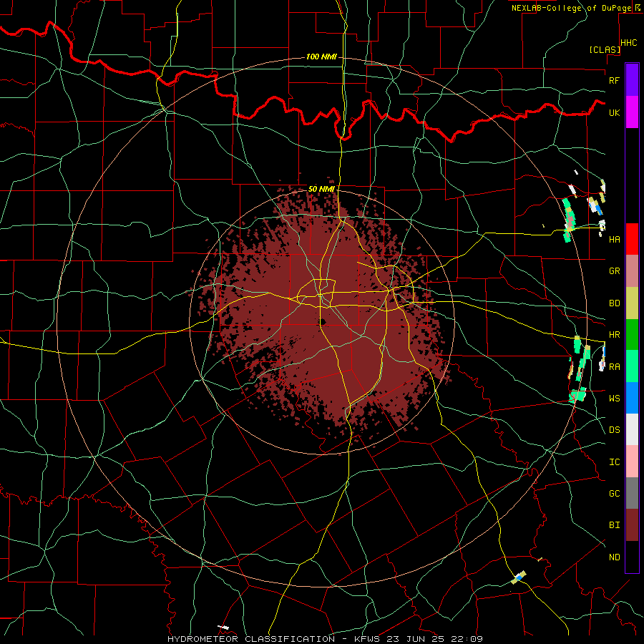
Task: Click the RF purple legend swatch
Action: [632, 80]
